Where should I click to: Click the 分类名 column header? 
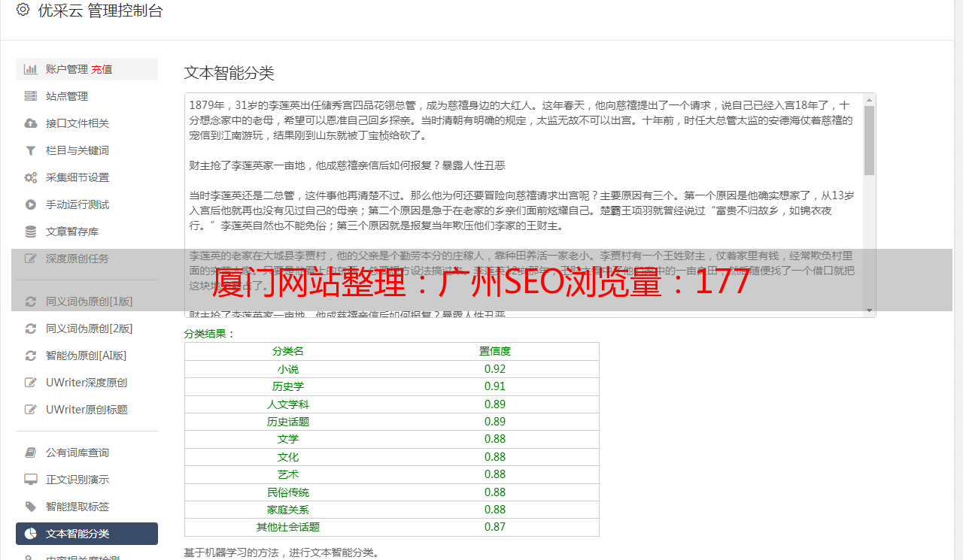pyautogui.click(x=288, y=351)
